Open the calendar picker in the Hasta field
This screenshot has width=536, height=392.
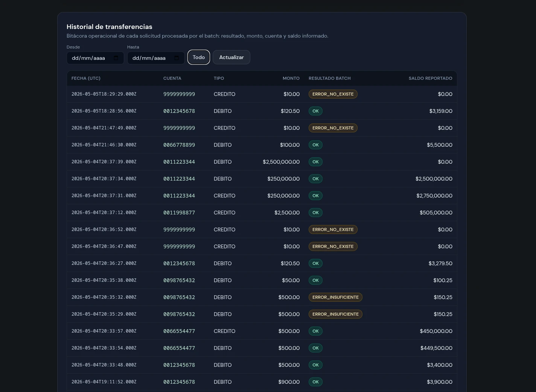pyautogui.click(x=177, y=58)
